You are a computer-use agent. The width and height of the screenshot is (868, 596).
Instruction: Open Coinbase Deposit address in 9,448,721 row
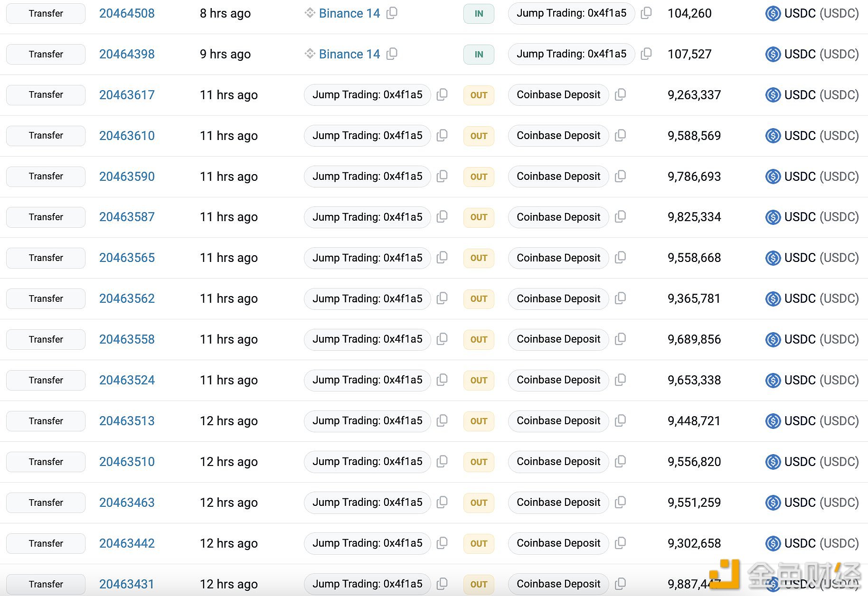point(558,421)
